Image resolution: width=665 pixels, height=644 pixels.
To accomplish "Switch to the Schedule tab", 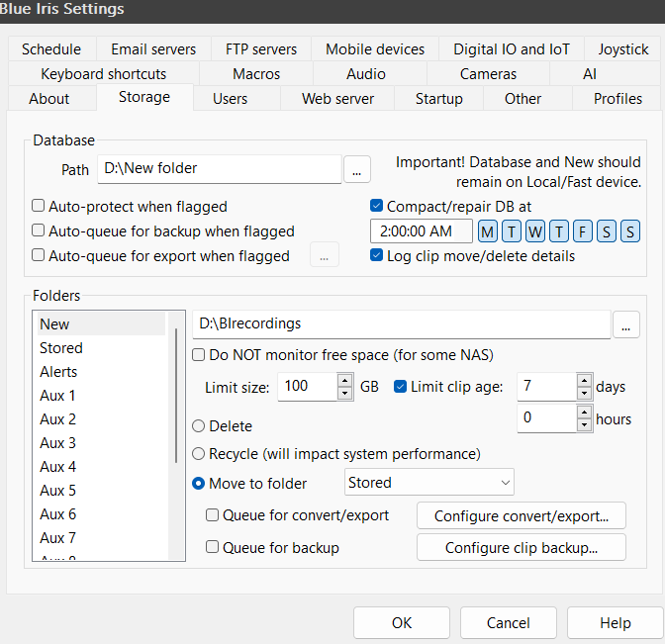I will (x=51, y=49).
